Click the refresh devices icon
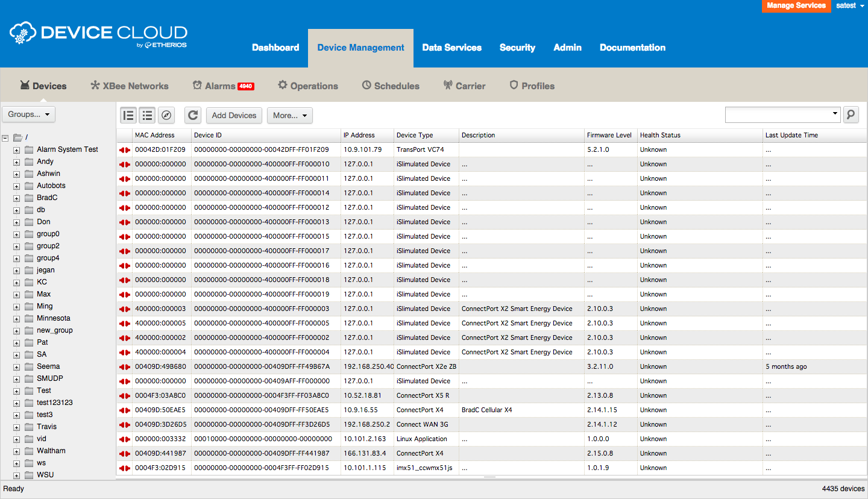Screen dimensions: 868x499 coord(192,115)
